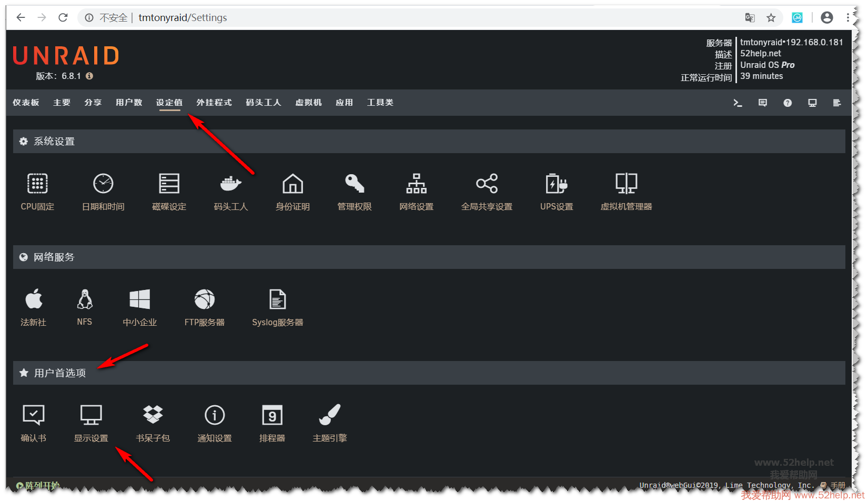Switch to the 工具类 tools tab

(380, 103)
